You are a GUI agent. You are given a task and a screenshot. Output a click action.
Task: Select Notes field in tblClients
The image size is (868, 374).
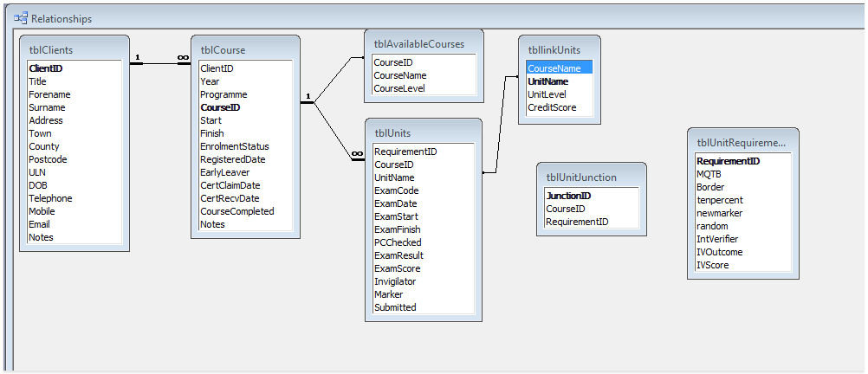(74, 237)
